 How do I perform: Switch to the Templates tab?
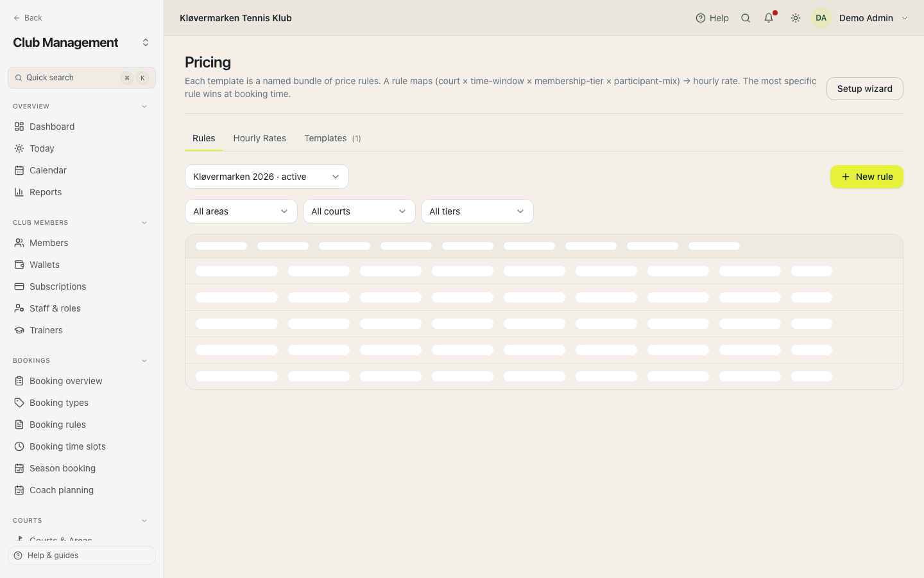tap(332, 138)
